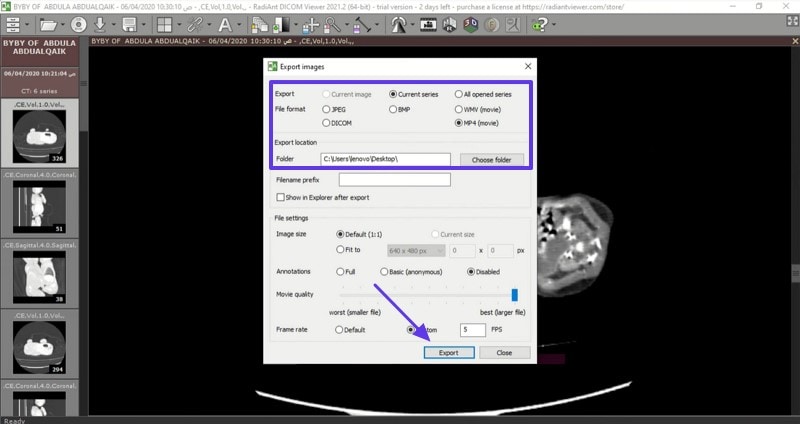The width and height of the screenshot is (800, 424).
Task: Click the Close button in dialog
Action: click(x=504, y=353)
